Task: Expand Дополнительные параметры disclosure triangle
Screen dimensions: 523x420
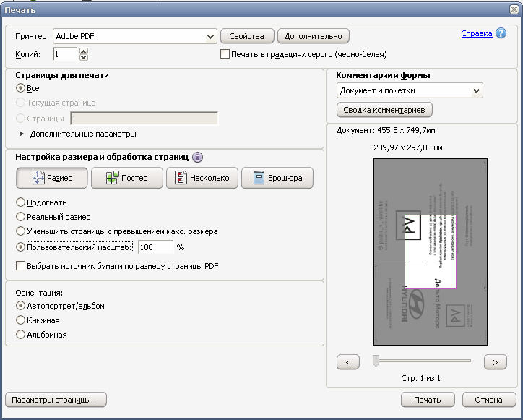Action: [x=22, y=134]
